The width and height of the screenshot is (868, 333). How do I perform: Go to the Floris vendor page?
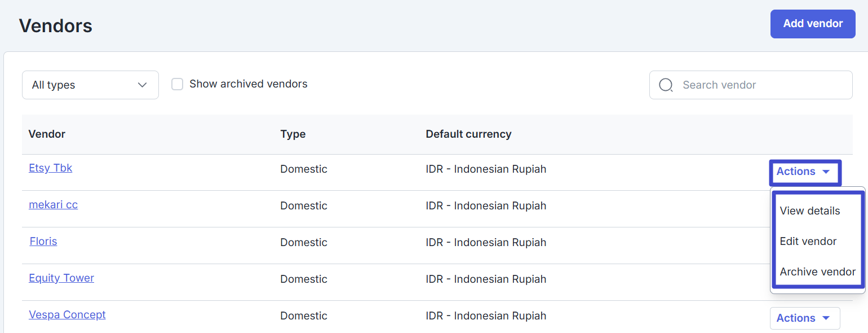pos(43,242)
